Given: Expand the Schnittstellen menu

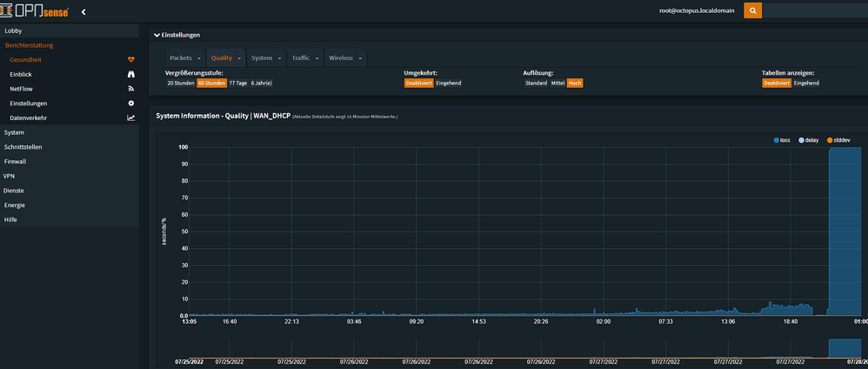Looking at the screenshot, I should tap(70, 147).
